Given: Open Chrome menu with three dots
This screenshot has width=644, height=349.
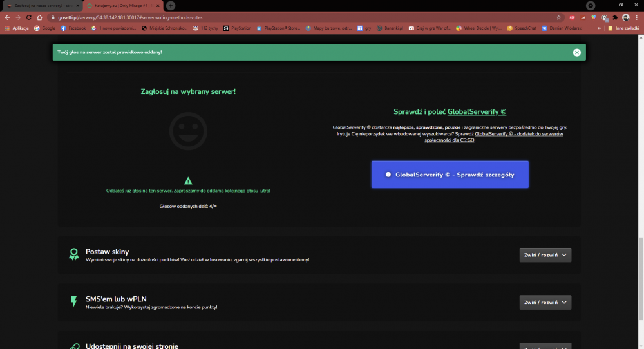Looking at the screenshot, I should pos(637,17).
